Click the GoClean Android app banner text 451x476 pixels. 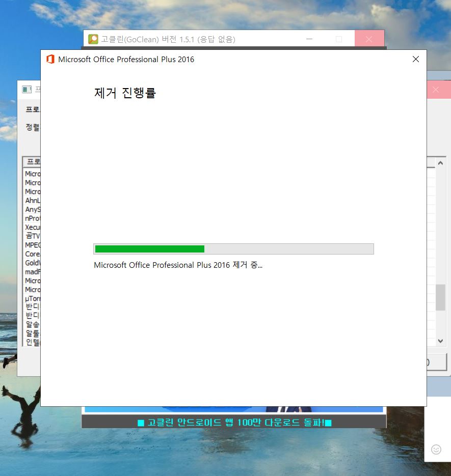coord(234,422)
